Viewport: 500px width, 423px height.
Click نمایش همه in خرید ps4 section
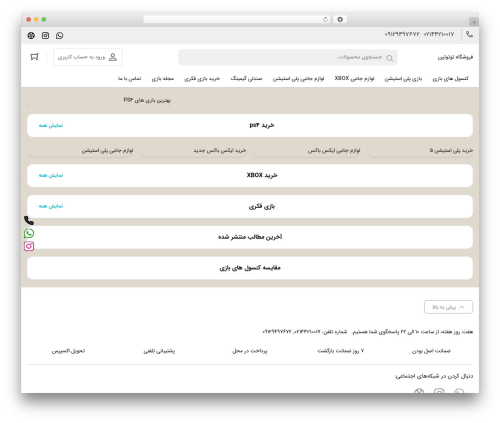tap(51, 125)
